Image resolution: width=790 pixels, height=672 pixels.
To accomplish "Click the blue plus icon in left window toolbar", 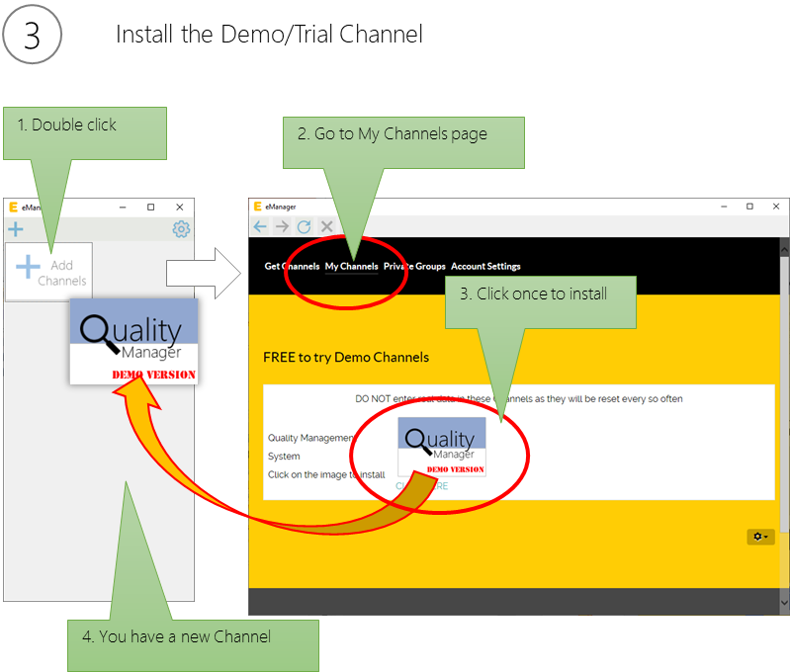I will [x=16, y=229].
